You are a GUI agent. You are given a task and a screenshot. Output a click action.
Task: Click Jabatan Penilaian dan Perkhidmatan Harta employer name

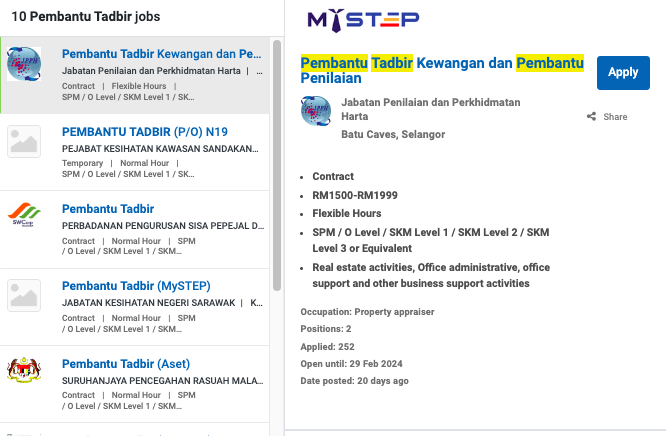(430, 110)
